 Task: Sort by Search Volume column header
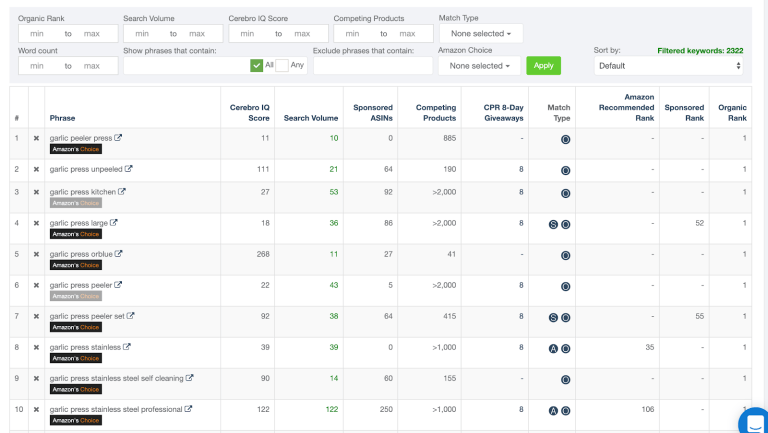tap(311, 118)
